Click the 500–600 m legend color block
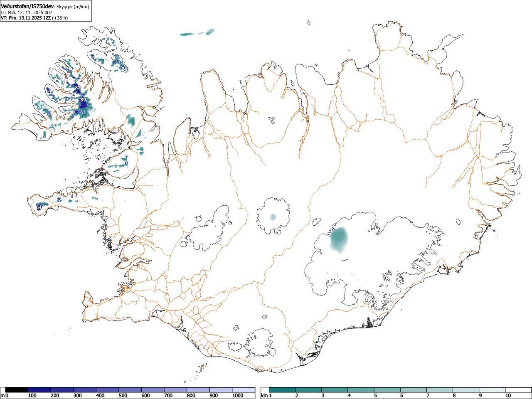This screenshot has width=532, height=399. (130, 390)
